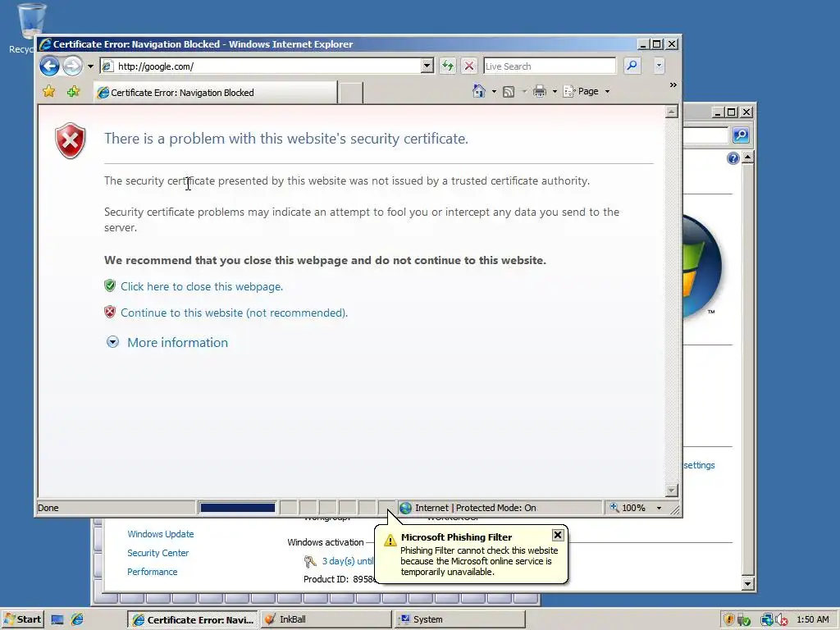The height and width of the screenshot is (630, 840).
Task: Open the recent pages dropdown beside Forward
Action: coord(90,66)
